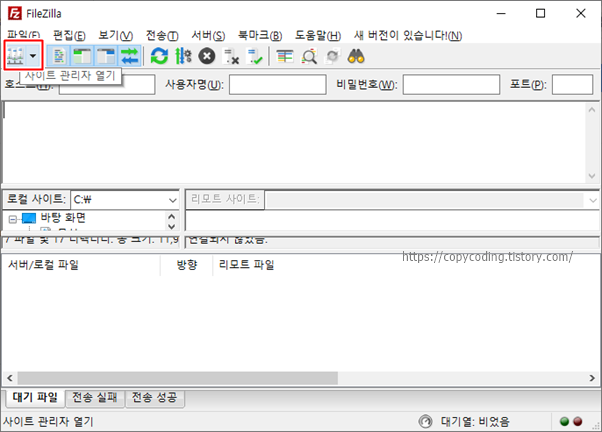Screen dimensions: 602x432
Task: Click the red activity indicator
Action: click(x=578, y=422)
